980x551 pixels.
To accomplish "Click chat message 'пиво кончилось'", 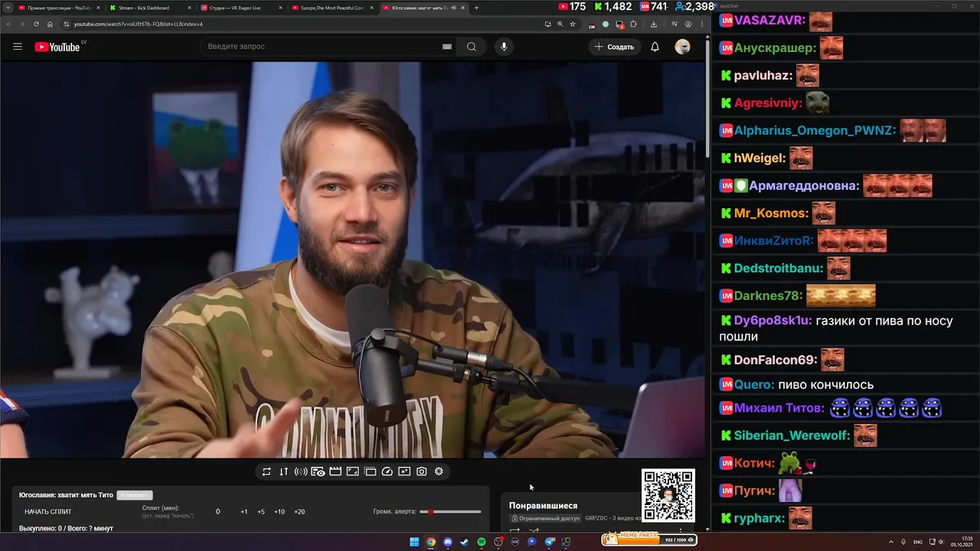I will coord(825,384).
